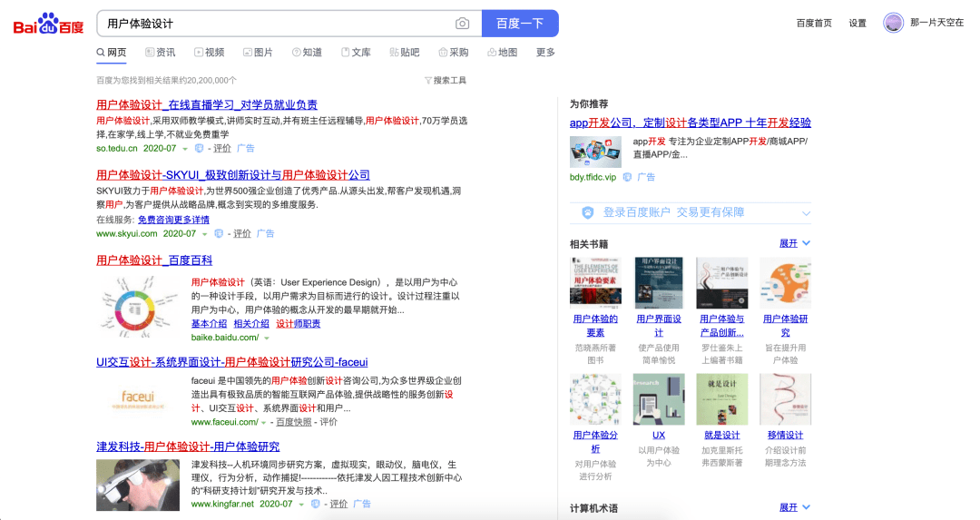Click 评价 next to so.tedu.cn

pyautogui.click(x=222, y=149)
